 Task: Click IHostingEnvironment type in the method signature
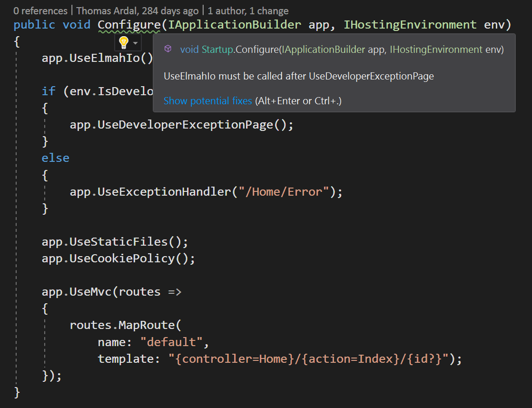[x=410, y=25]
